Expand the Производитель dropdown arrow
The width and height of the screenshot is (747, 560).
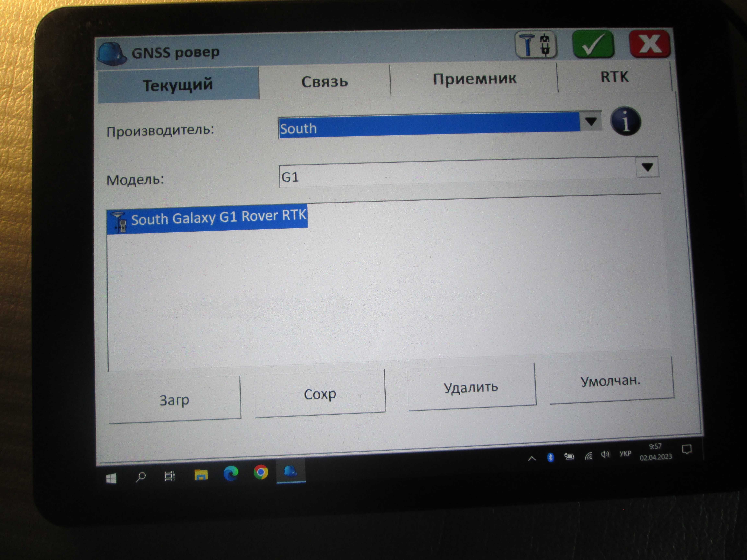coord(591,121)
